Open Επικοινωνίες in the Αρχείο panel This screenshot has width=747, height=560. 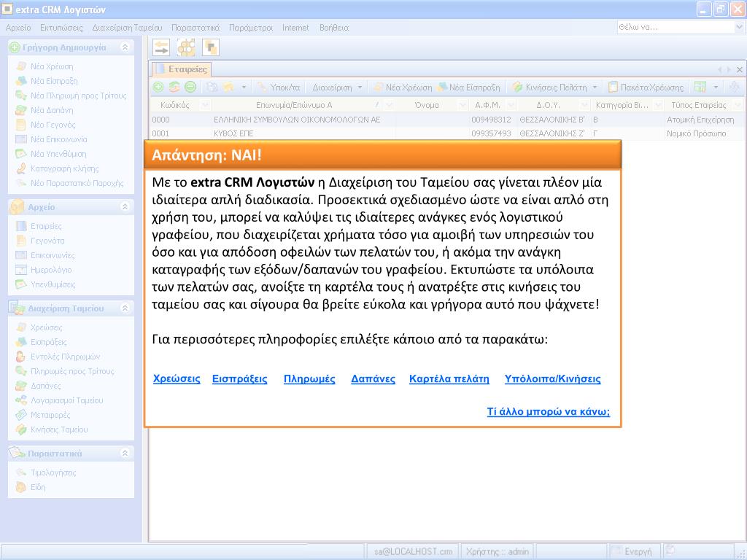pos(53,255)
